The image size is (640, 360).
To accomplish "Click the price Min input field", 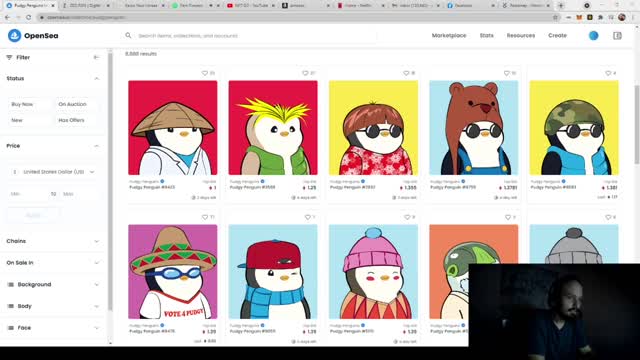I will click(x=28, y=194).
